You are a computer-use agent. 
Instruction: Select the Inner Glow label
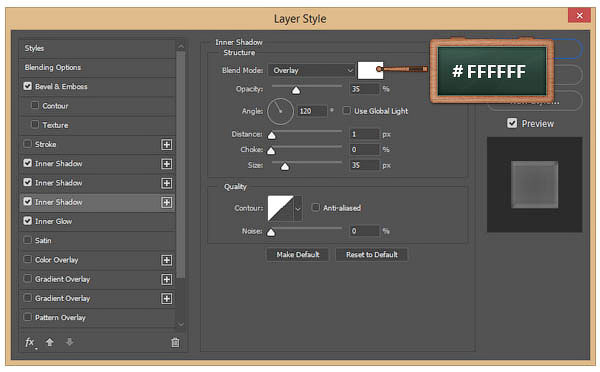(54, 221)
